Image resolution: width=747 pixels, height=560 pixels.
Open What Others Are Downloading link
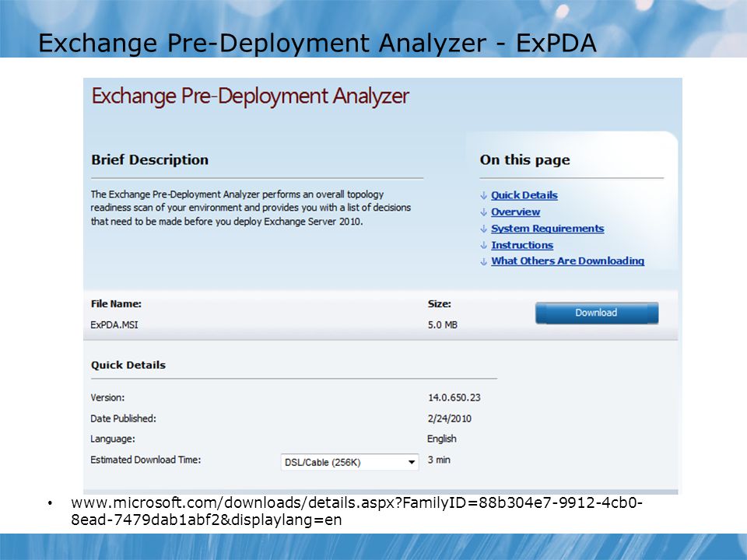[x=567, y=261]
